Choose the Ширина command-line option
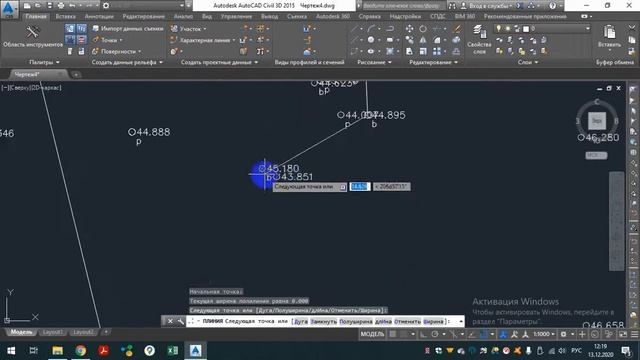 tap(433, 322)
